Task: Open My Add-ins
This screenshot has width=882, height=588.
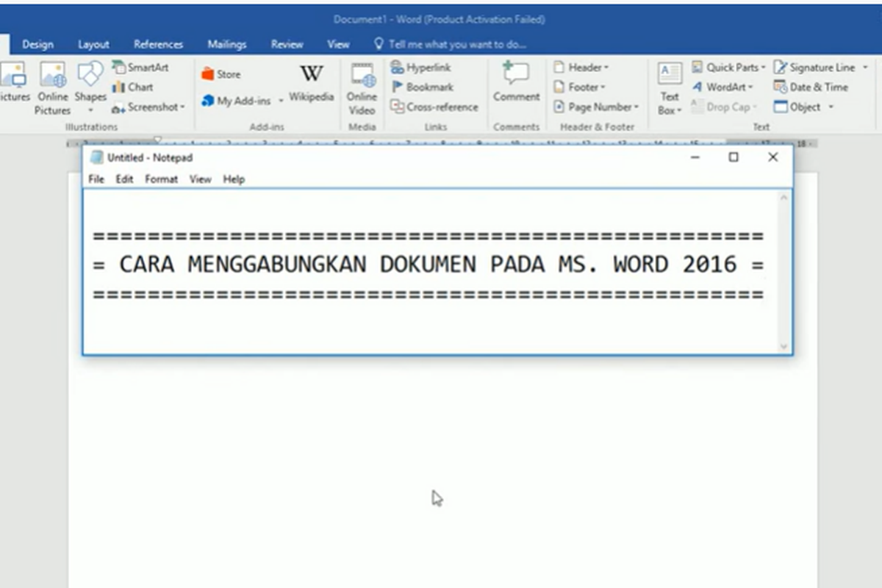Action: point(239,101)
